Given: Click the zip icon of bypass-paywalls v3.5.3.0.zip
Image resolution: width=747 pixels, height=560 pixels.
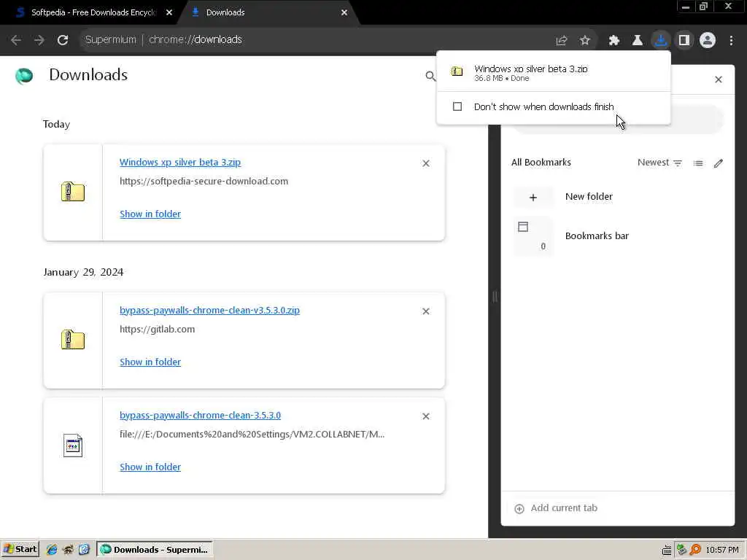Looking at the screenshot, I should point(73,340).
